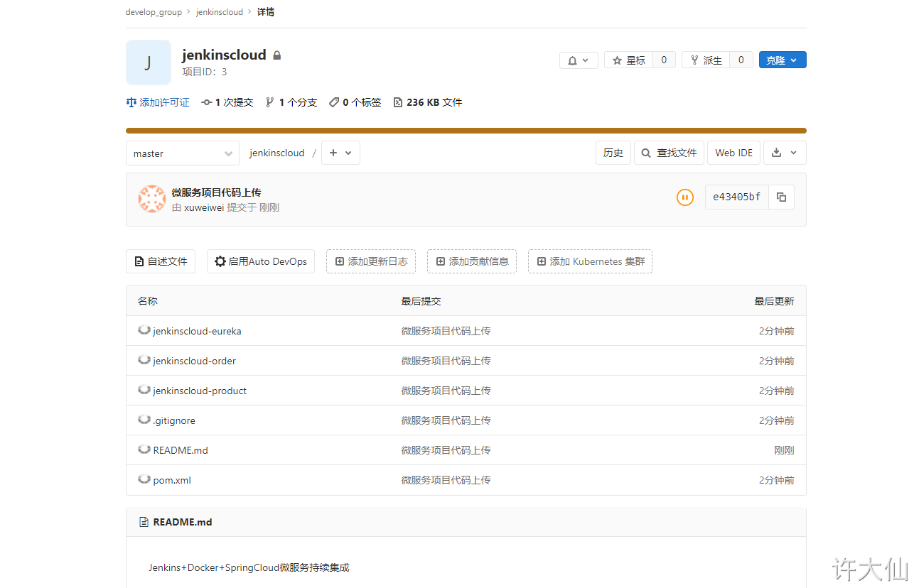914x588 pixels.
Task: Click develop_group in the breadcrumb
Action: point(154,12)
